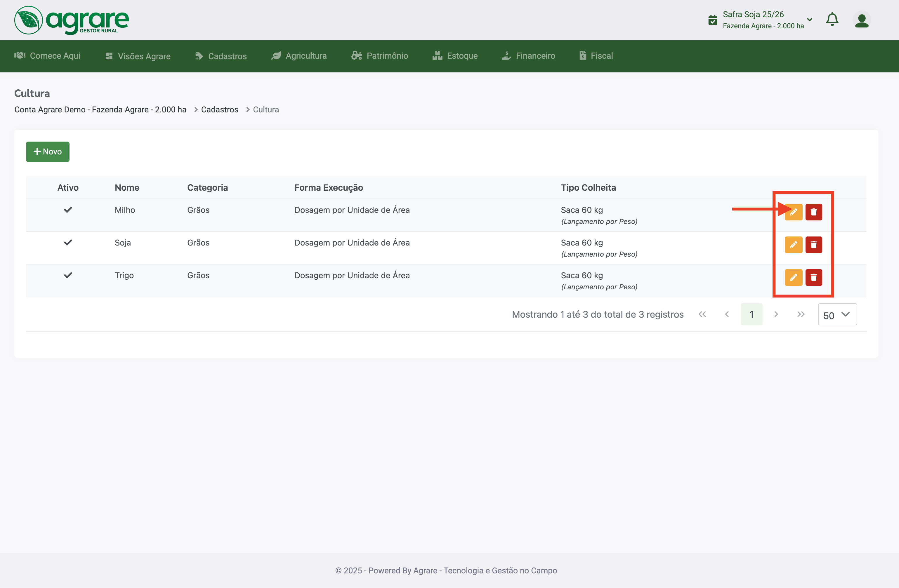
Task: Open the Agricultura menu
Action: coord(299,56)
